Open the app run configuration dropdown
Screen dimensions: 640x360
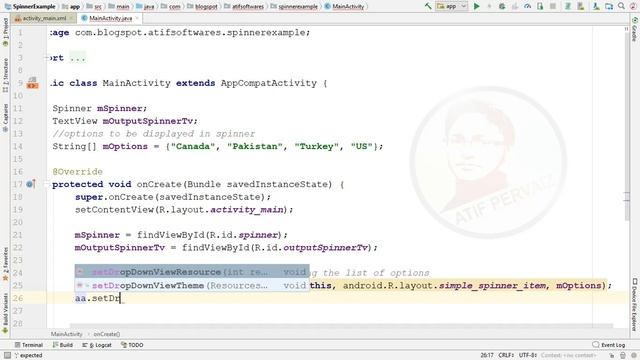click(x=451, y=6)
